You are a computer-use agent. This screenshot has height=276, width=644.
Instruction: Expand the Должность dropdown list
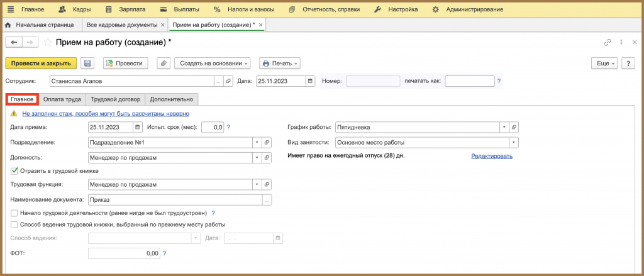pyautogui.click(x=257, y=158)
